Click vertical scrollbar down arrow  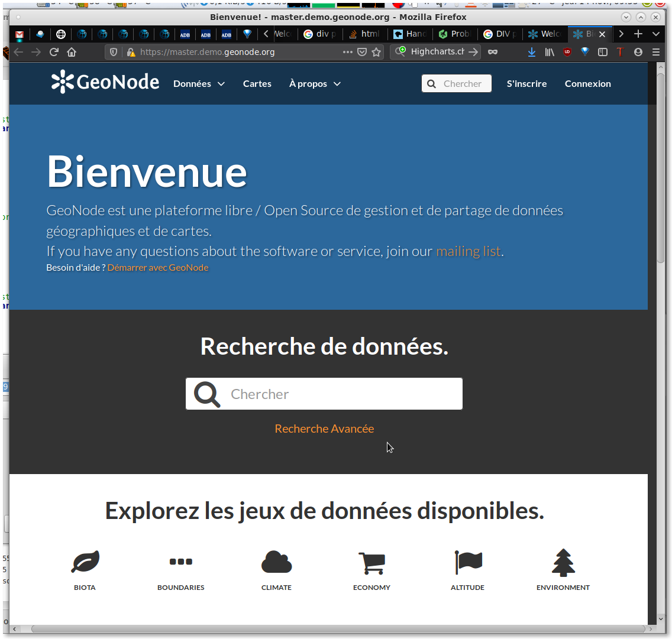click(661, 619)
